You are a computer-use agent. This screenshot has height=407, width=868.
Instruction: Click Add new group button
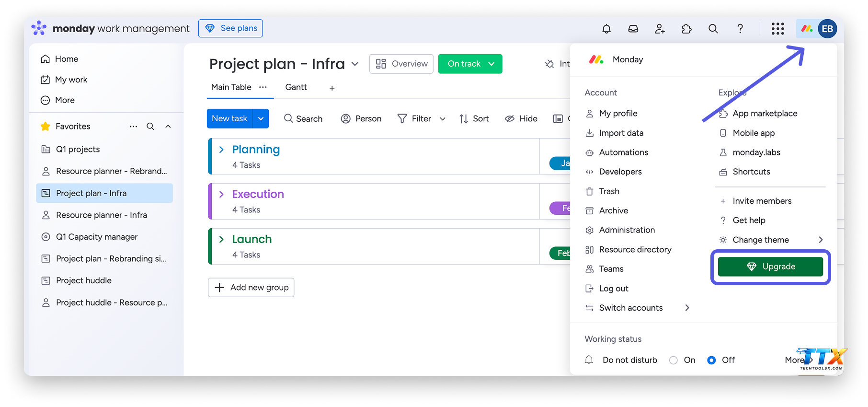pyautogui.click(x=251, y=288)
